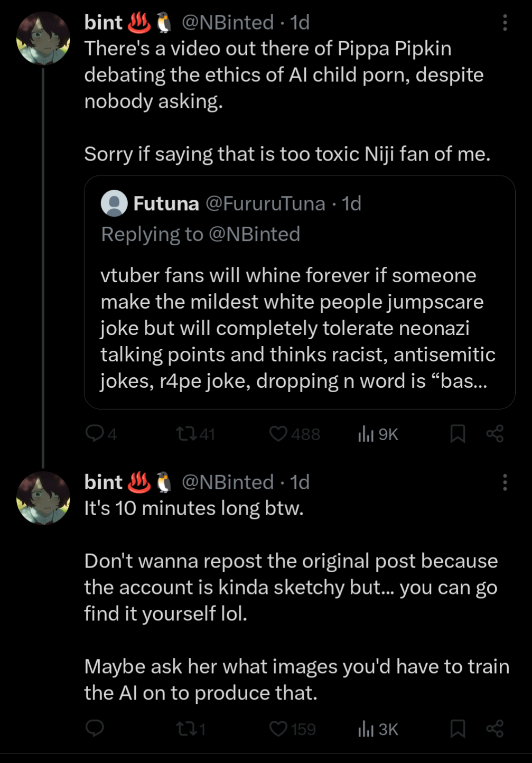
Task: View analytics showing 3K views
Action: [366, 729]
